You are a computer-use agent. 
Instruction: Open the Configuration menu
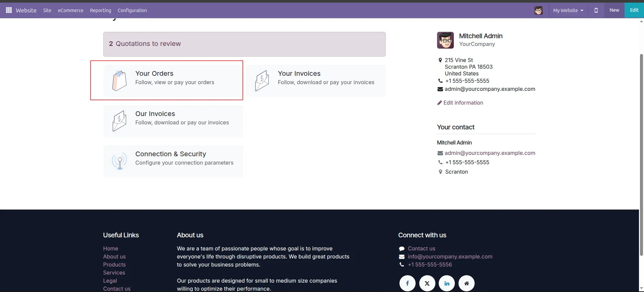pyautogui.click(x=132, y=10)
